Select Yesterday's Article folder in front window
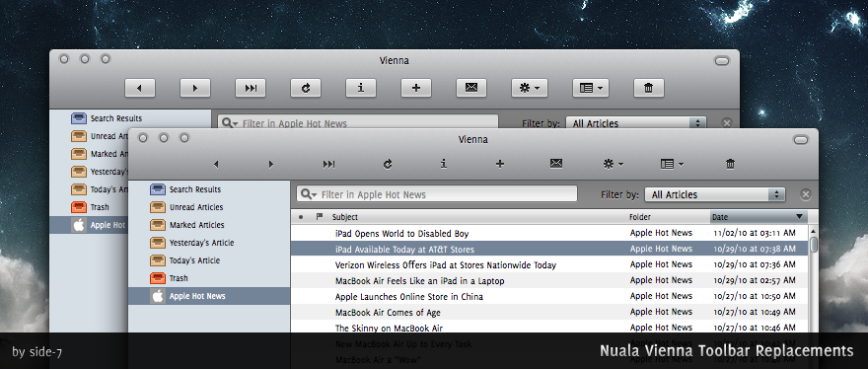Viewport: 868px width, 369px height. click(x=209, y=243)
